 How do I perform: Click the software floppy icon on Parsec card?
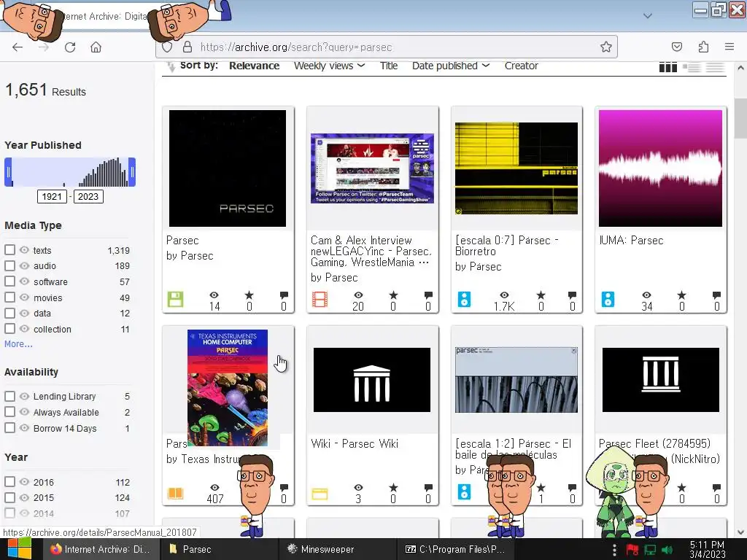point(175,299)
